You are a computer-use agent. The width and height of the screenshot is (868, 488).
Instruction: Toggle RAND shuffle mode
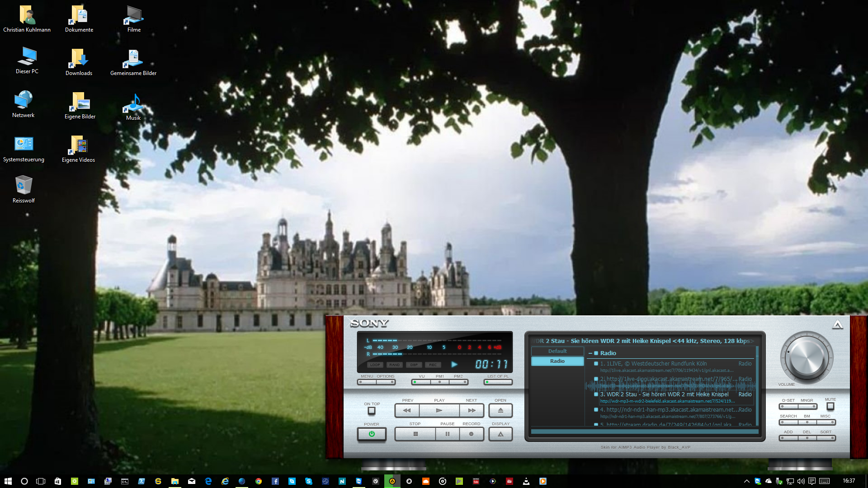pos(394,365)
